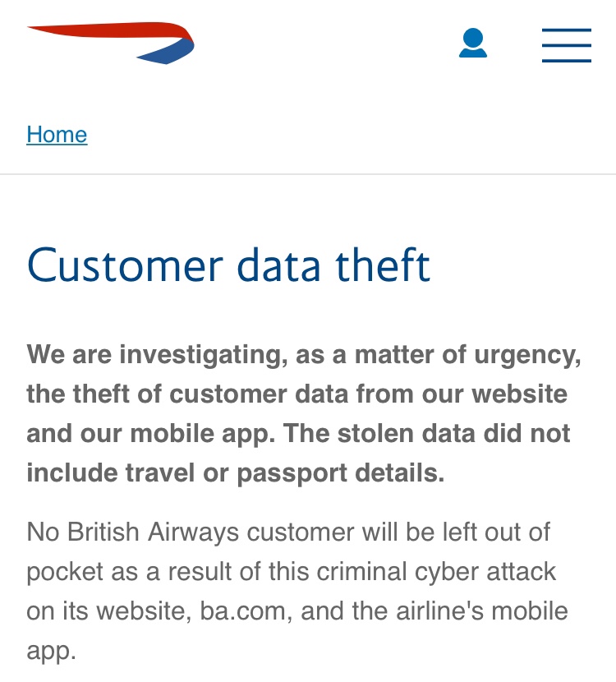Open the hamburger navigation menu

[x=567, y=45]
